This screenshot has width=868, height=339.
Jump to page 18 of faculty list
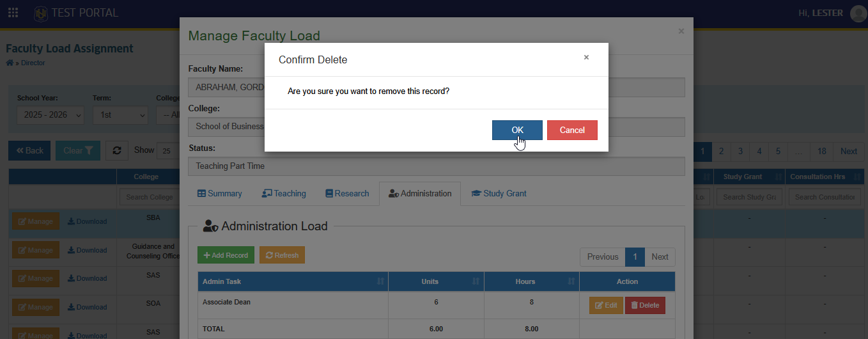click(x=822, y=151)
